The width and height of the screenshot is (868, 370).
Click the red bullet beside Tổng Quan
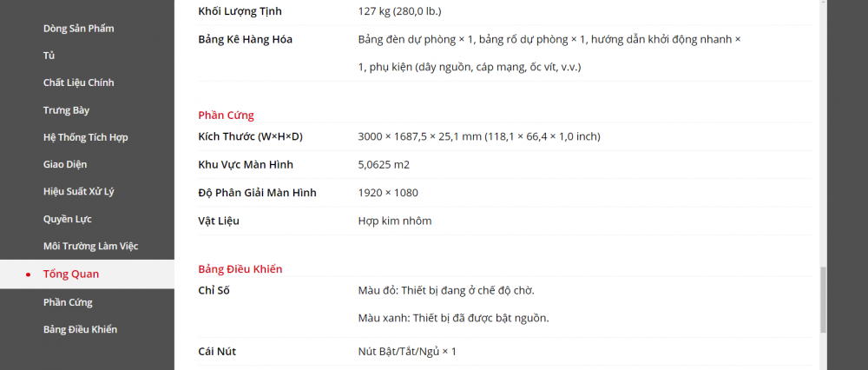(29, 274)
